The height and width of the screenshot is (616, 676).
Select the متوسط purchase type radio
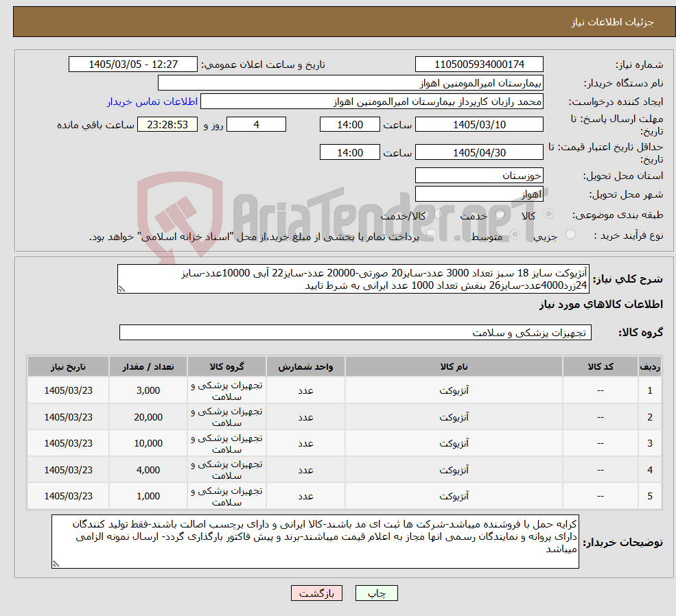tap(515, 235)
